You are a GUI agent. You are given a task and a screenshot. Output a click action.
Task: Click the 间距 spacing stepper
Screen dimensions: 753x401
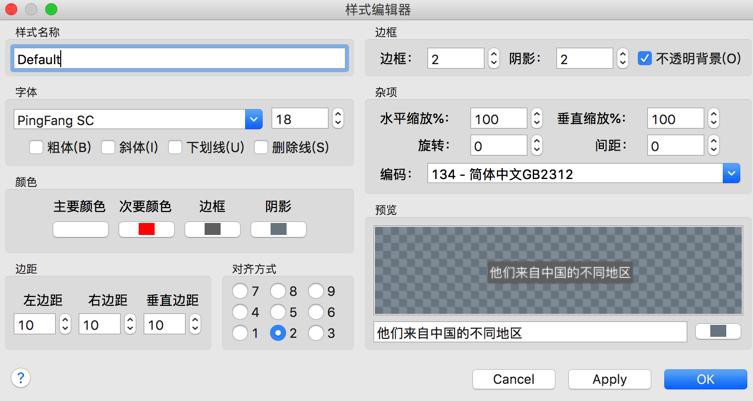click(x=714, y=146)
